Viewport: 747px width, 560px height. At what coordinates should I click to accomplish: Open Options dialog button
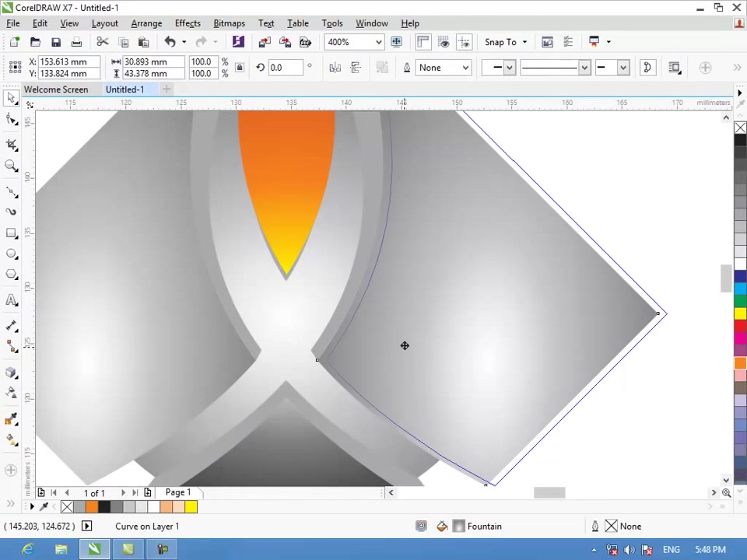(568, 42)
